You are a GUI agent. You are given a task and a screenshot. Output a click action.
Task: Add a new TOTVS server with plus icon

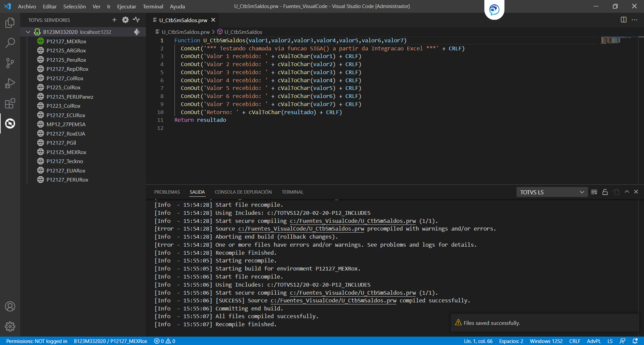coord(114,20)
